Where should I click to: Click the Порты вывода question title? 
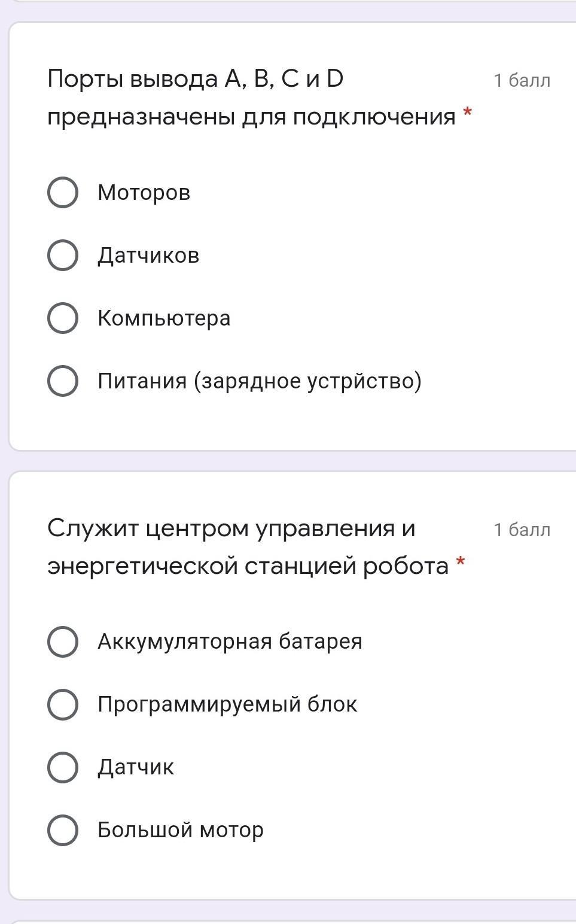click(251, 98)
